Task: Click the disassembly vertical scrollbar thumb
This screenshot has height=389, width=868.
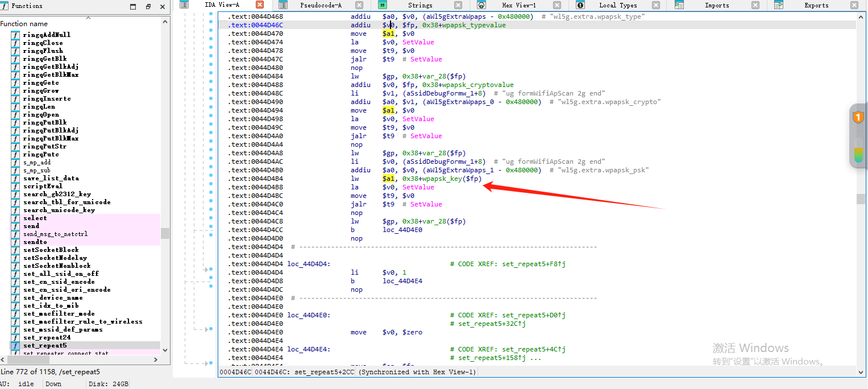Action: (861, 199)
